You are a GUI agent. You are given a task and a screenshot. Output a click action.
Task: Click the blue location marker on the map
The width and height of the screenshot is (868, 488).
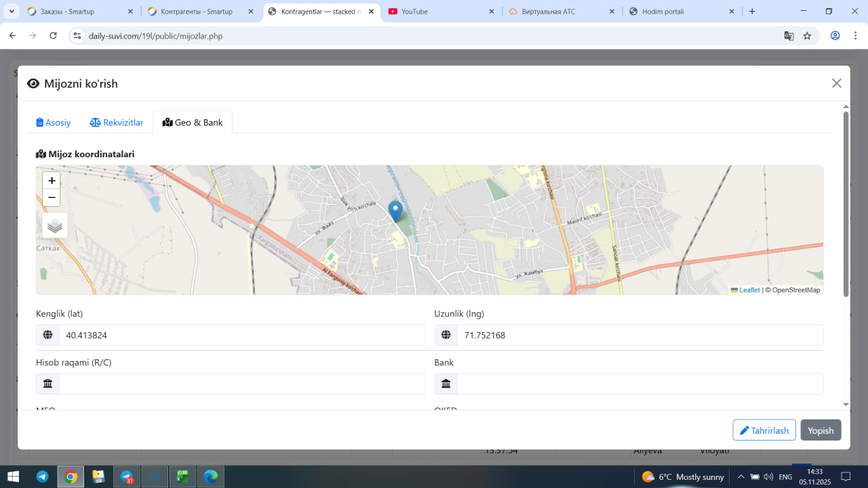(395, 211)
